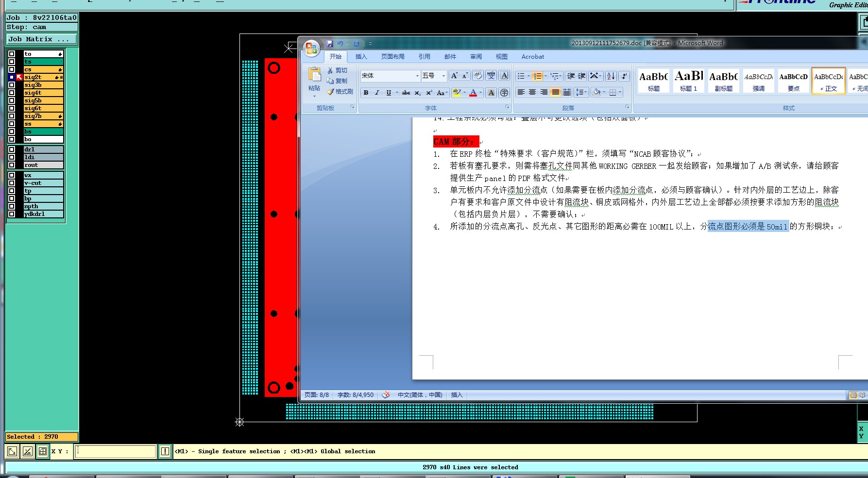
Task: Pick the red font color
Action: tap(473, 93)
